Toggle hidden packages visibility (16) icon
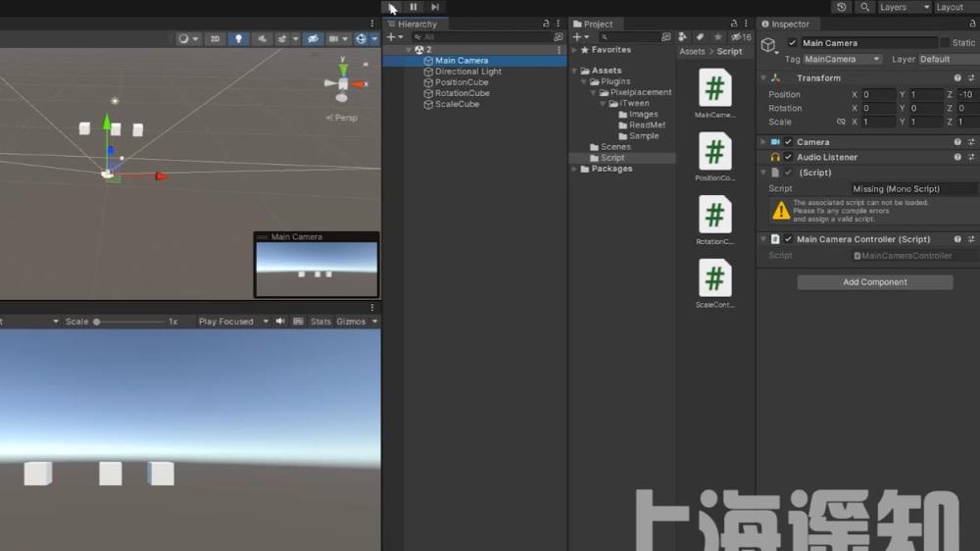The image size is (980, 551). pos(741,37)
